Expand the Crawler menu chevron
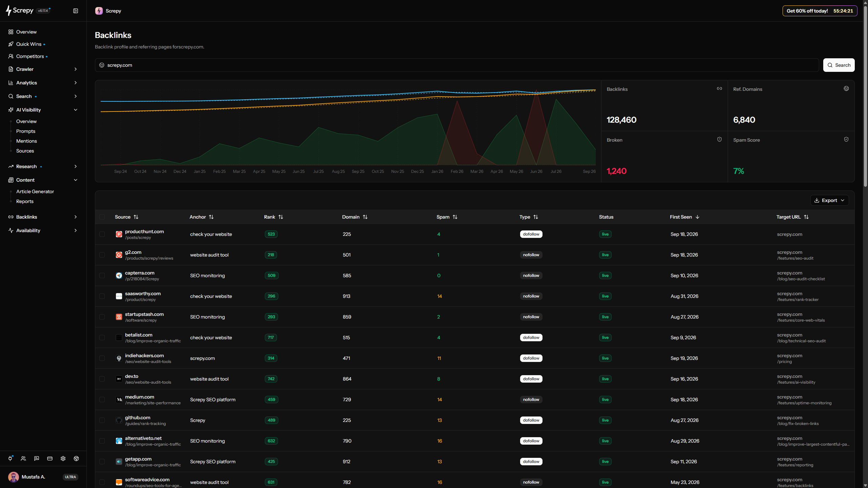Image resolution: width=868 pixels, height=488 pixels. (76, 69)
